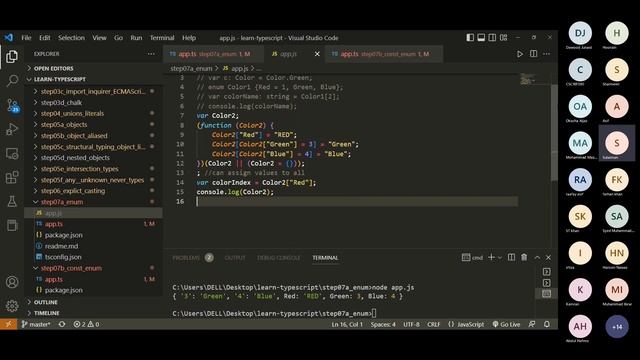Open the launch profile dropdown beside plus
This screenshot has height=360, width=640.
pos(500,258)
